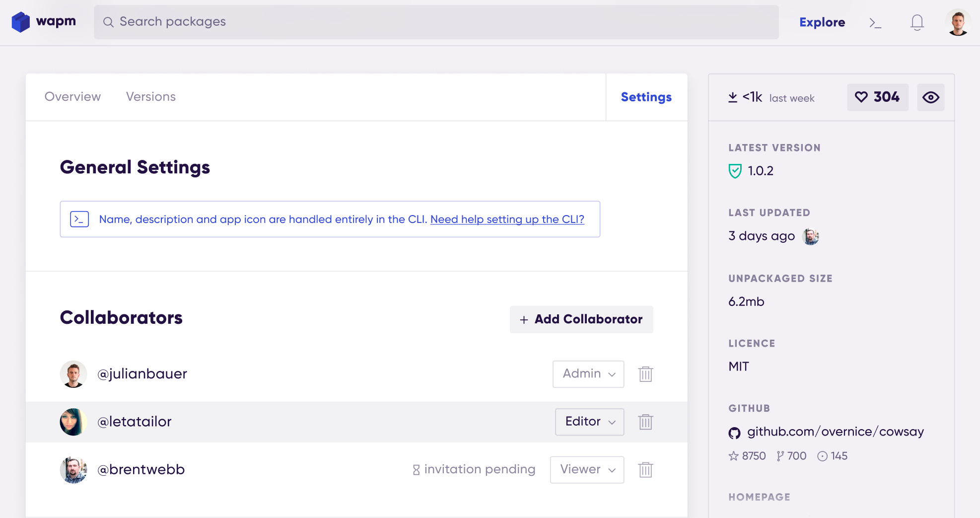The width and height of the screenshot is (980, 518).
Task: Focus the Search packages field
Action: (x=436, y=22)
